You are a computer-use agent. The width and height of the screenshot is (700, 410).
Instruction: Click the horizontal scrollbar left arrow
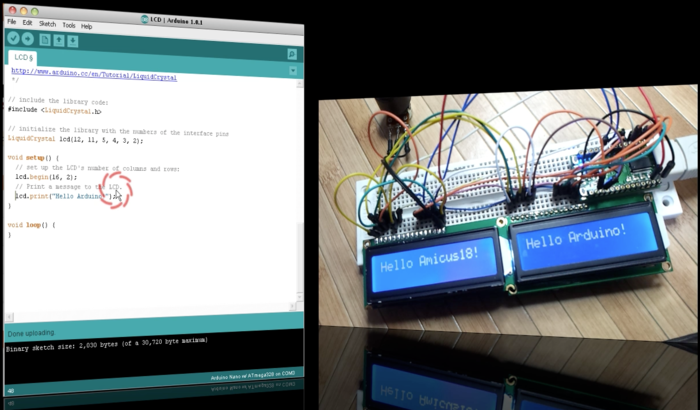point(9,317)
